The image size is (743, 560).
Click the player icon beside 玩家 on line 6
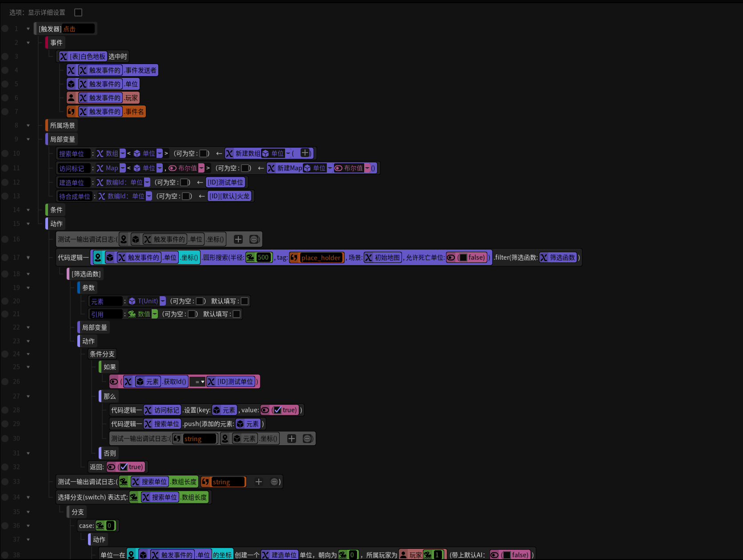point(72,98)
